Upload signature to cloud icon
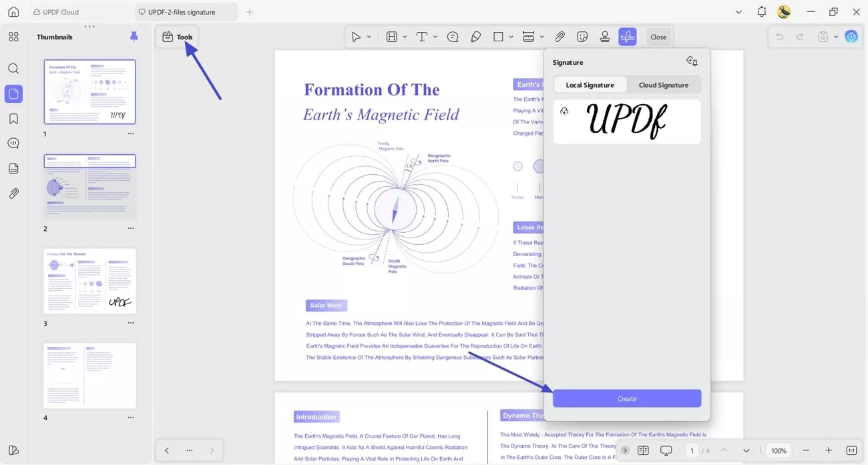 [x=564, y=111]
